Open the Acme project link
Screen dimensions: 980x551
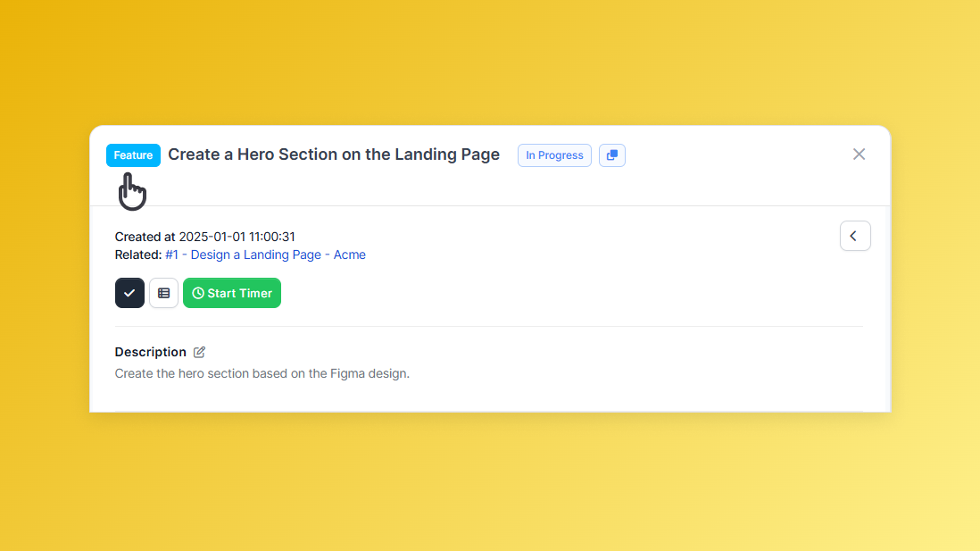pos(350,255)
